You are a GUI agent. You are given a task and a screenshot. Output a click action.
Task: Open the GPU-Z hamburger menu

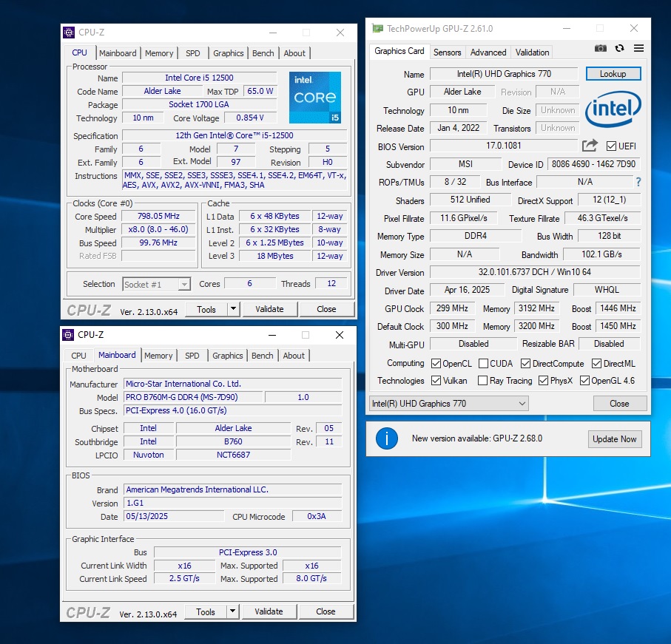[x=638, y=48]
